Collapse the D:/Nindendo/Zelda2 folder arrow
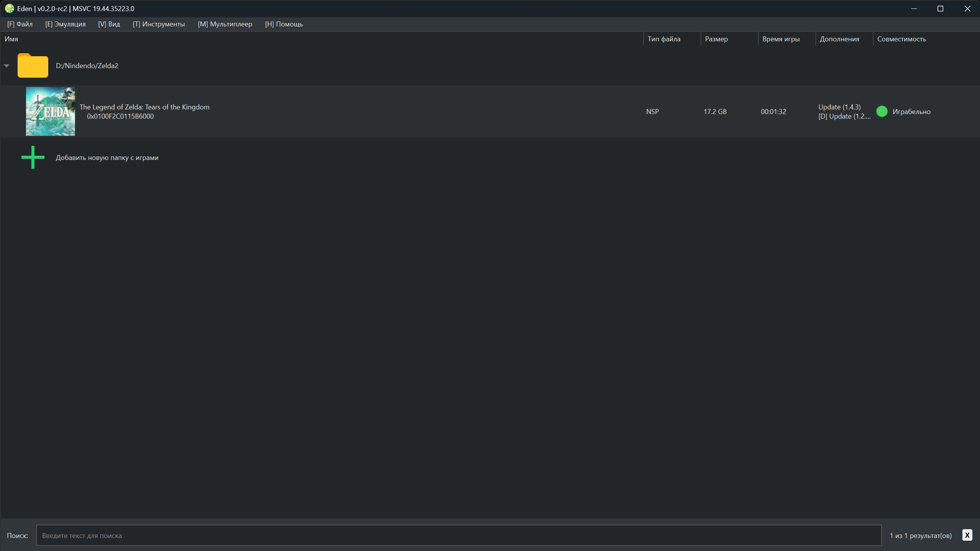The height and width of the screenshot is (551, 980). point(7,66)
